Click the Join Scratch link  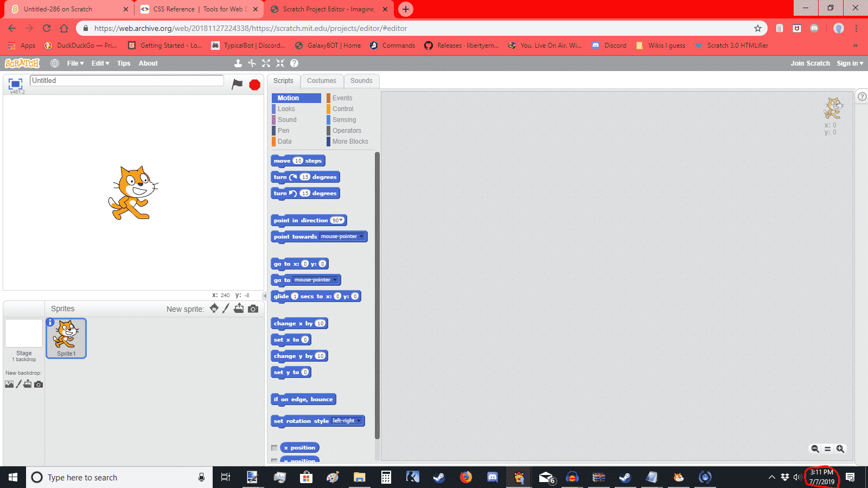click(x=810, y=63)
